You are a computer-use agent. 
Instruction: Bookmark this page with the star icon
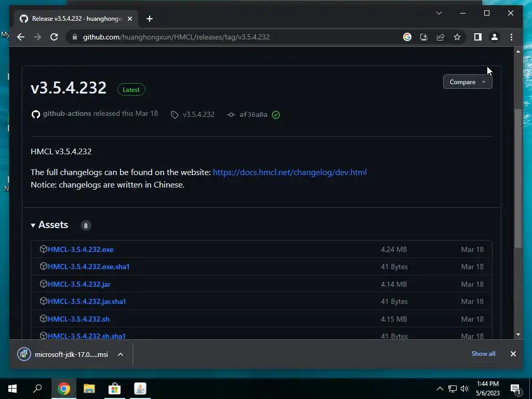coord(457,37)
